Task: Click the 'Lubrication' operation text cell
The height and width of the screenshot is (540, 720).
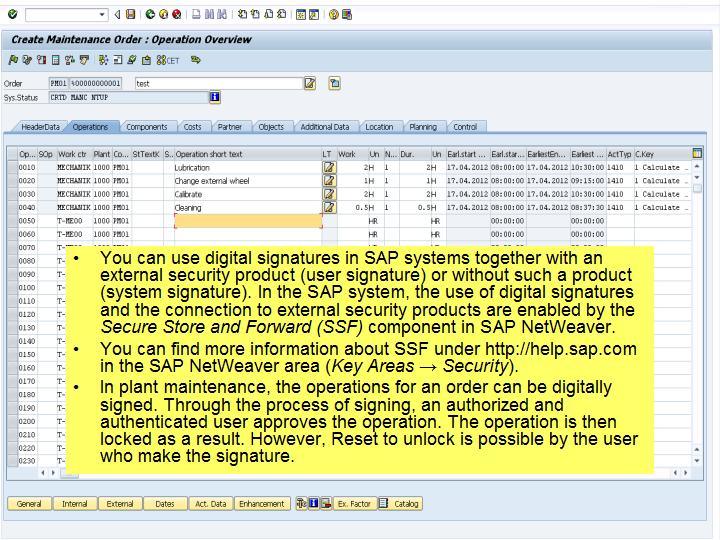Action: [248, 168]
